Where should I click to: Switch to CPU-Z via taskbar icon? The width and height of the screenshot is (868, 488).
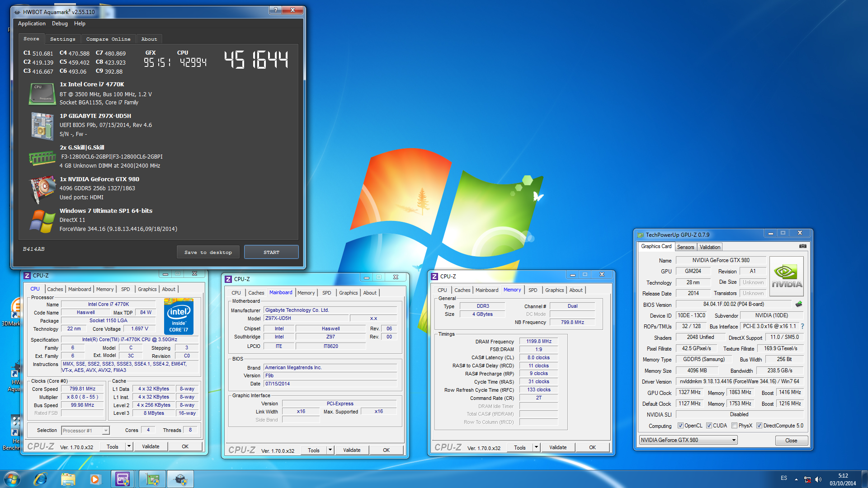(x=123, y=479)
